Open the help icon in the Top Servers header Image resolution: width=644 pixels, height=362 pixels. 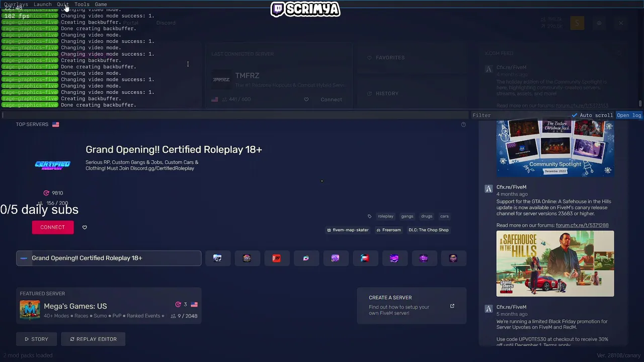pos(463,125)
